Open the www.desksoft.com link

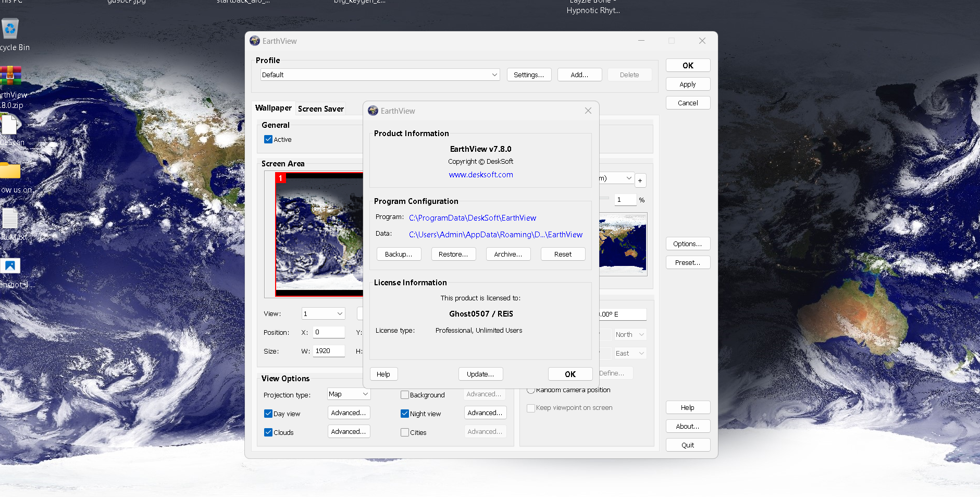(481, 175)
